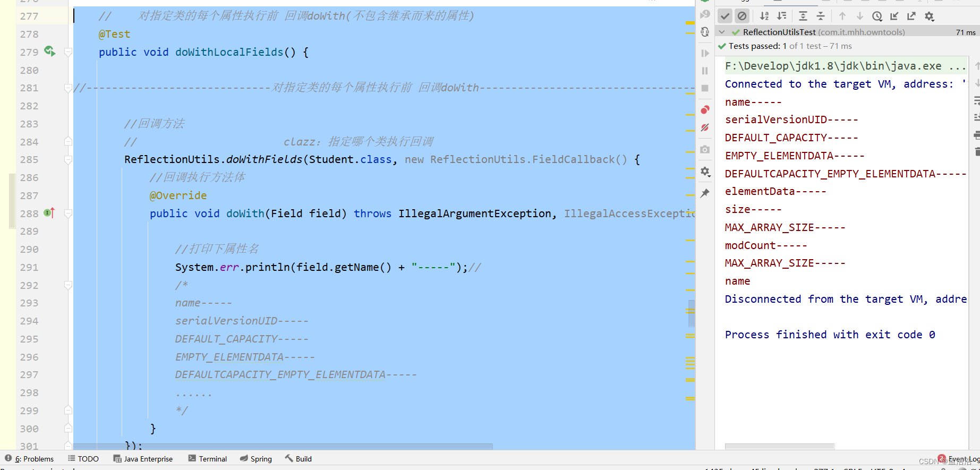
Task: Click editor horizontal scrollbar
Action: pyautogui.click(x=283, y=447)
